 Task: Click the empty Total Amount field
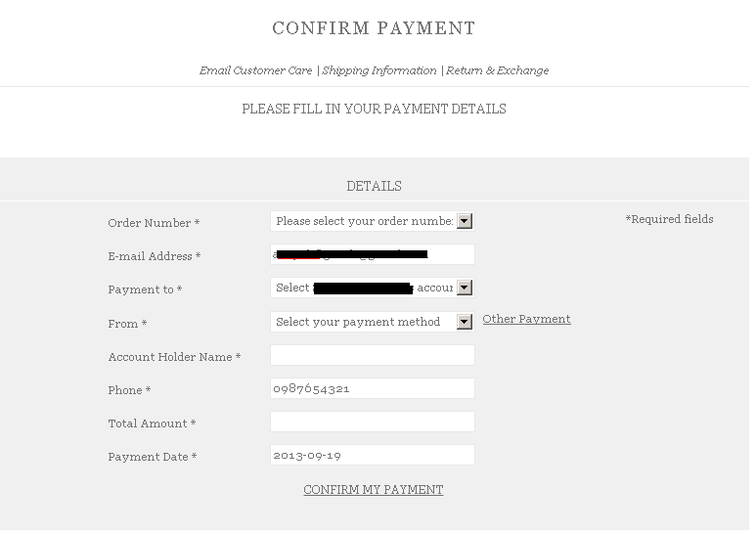pos(372,422)
